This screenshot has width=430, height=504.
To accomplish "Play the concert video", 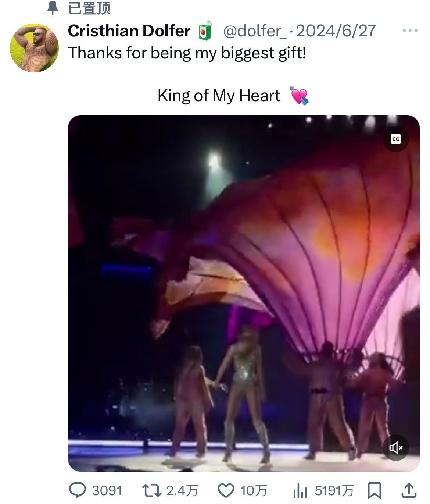I will tap(244, 293).
